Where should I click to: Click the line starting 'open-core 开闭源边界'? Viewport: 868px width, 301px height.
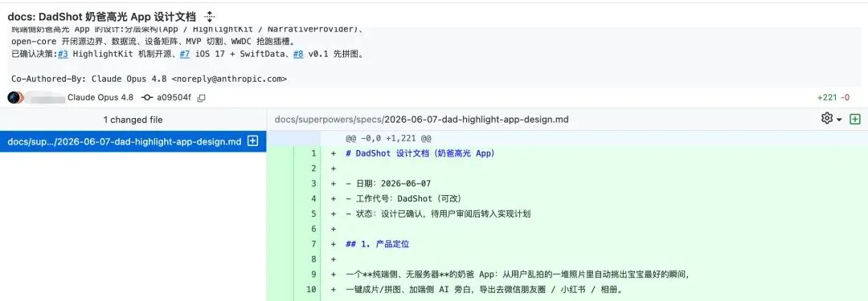[x=153, y=42]
